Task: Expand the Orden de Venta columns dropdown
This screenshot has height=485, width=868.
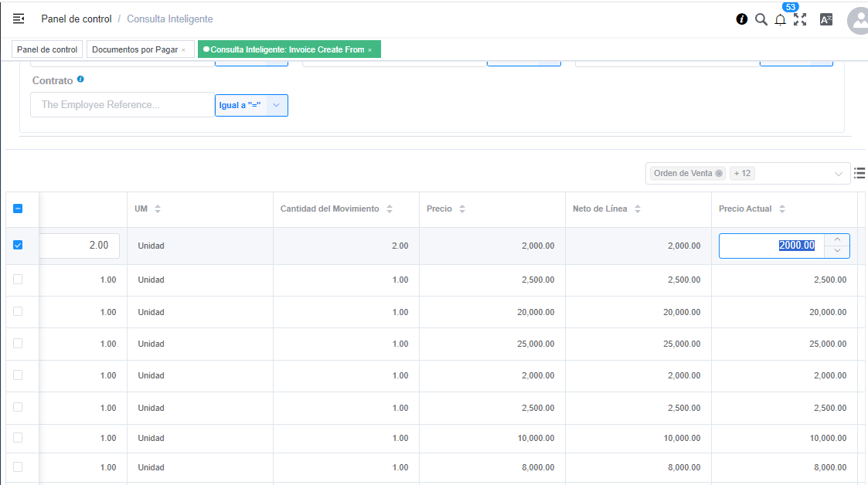Action: [x=839, y=174]
